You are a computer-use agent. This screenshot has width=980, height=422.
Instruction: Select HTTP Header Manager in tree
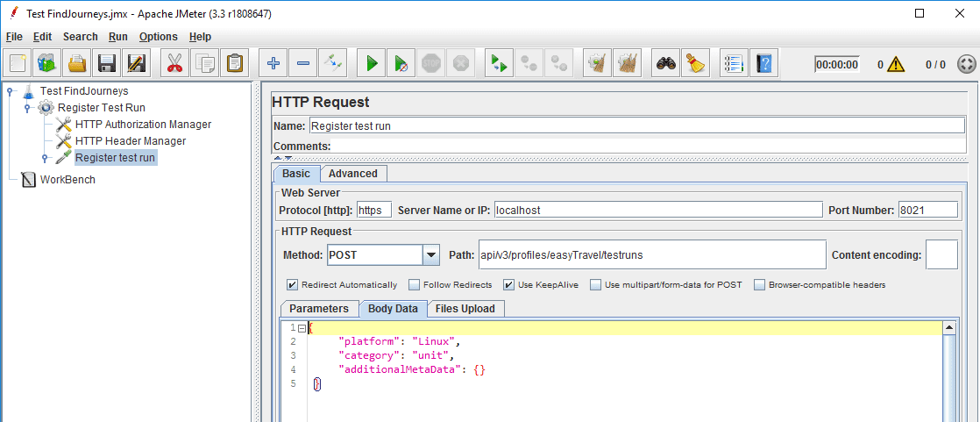click(x=130, y=141)
